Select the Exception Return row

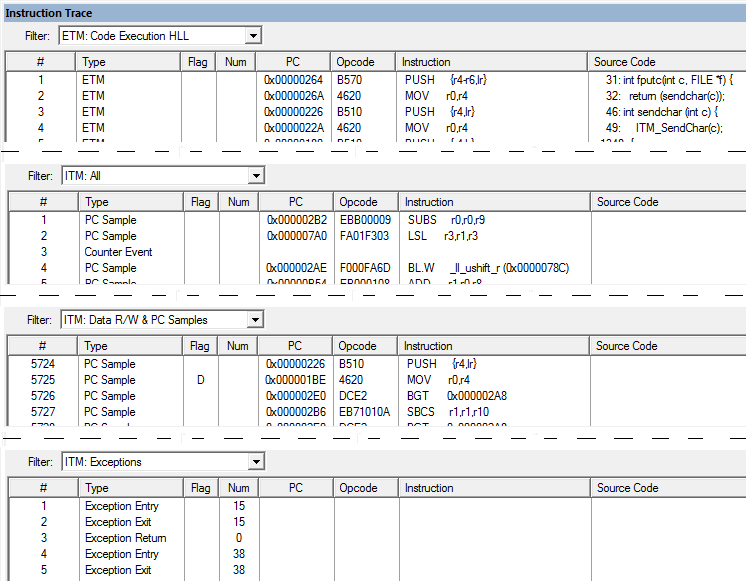[x=125, y=538]
